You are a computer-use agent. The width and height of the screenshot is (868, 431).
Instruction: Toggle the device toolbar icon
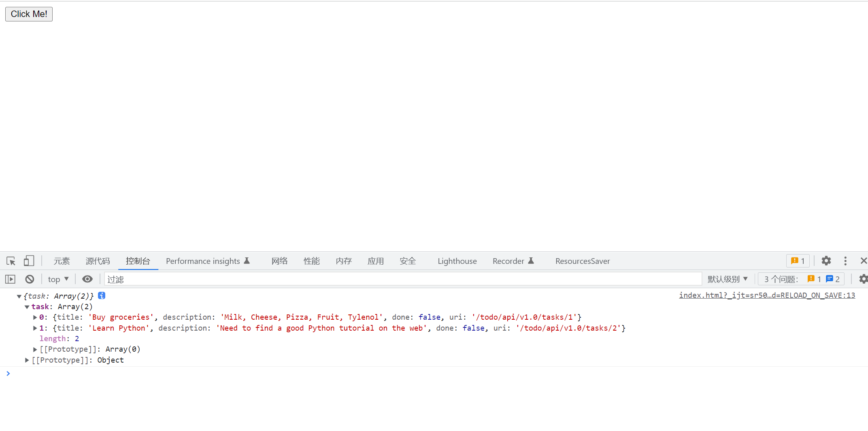click(x=29, y=261)
